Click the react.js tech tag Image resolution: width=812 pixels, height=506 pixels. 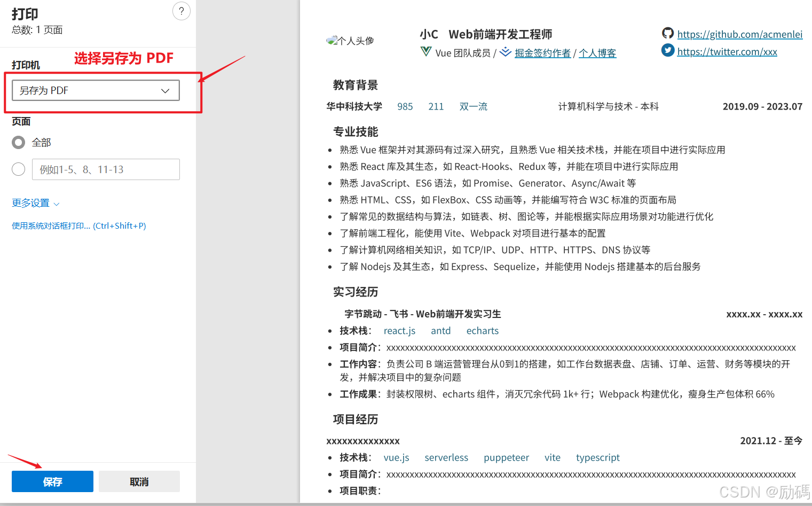coord(399,331)
